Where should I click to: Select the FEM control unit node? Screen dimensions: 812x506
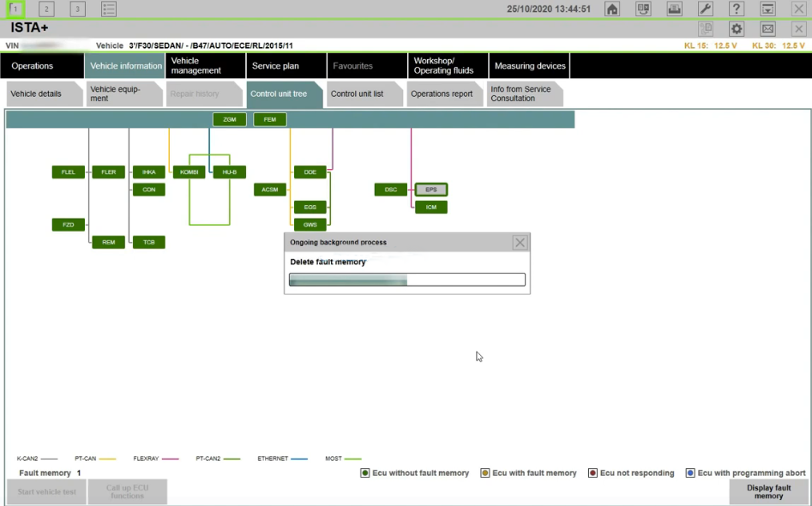point(270,119)
